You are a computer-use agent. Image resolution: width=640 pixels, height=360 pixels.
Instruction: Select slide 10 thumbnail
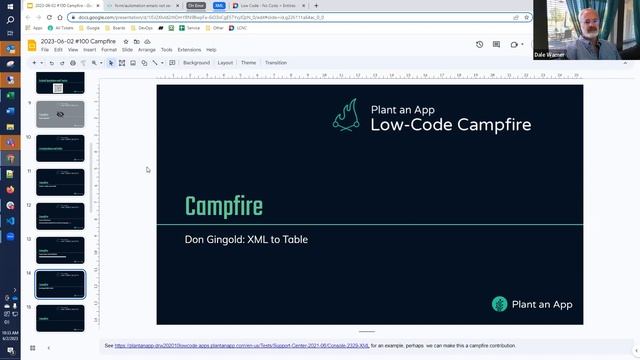60,148
